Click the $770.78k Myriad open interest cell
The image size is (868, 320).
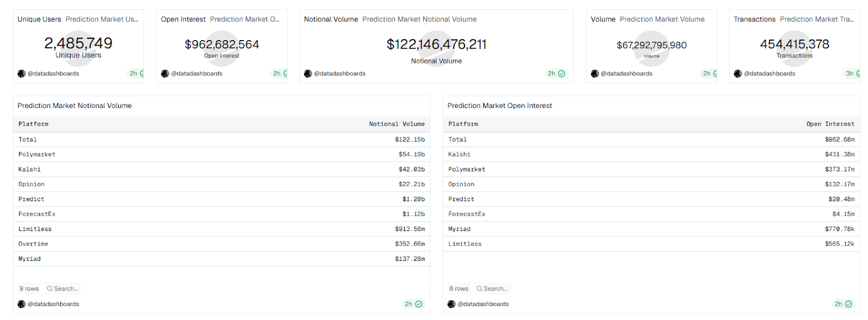click(x=840, y=229)
